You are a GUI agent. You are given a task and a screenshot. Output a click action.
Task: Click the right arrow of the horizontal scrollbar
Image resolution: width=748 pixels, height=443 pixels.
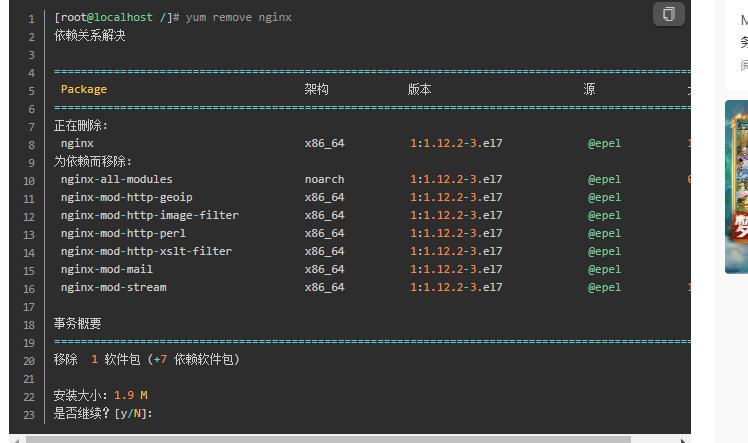pyautogui.click(x=683, y=440)
